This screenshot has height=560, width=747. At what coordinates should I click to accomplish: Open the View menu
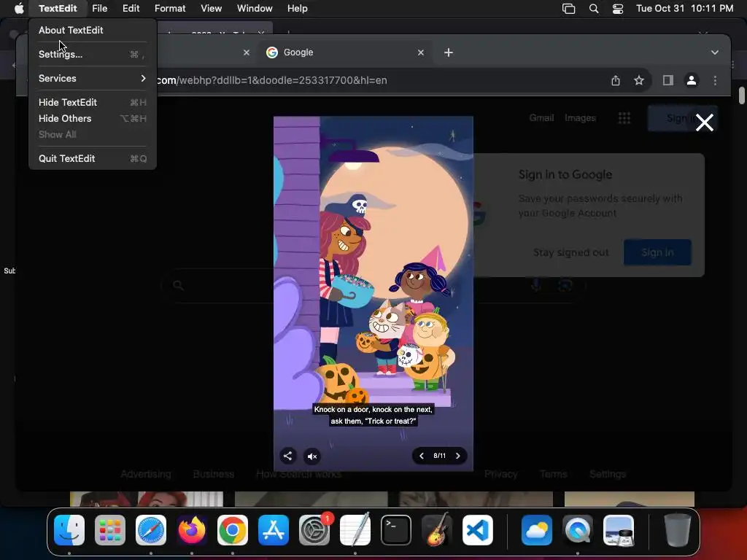211,9
